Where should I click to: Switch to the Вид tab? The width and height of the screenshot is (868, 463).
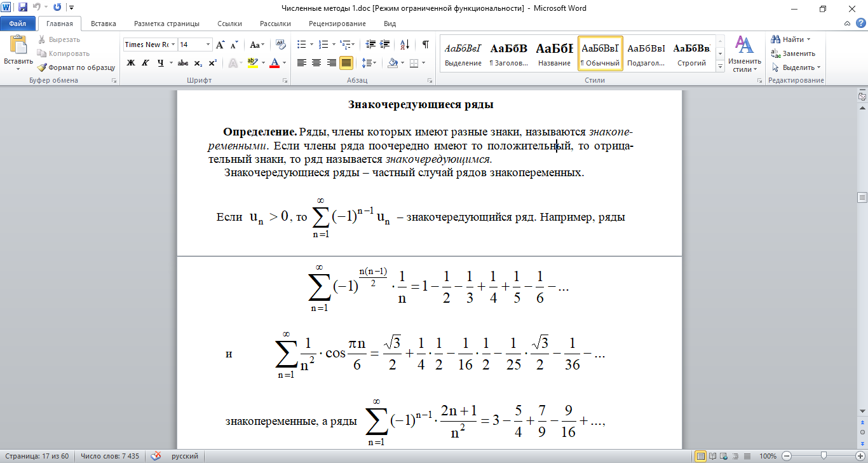(x=390, y=24)
